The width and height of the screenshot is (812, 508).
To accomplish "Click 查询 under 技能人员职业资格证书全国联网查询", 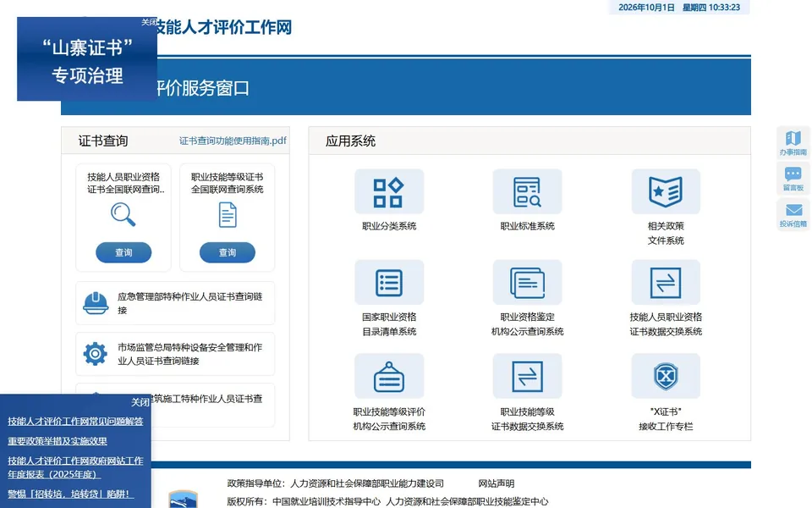I will [123, 252].
